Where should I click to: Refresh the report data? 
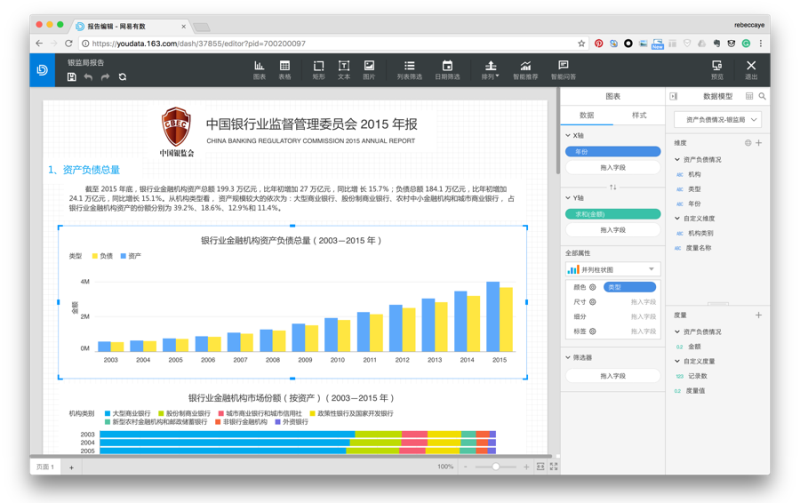tap(122, 77)
